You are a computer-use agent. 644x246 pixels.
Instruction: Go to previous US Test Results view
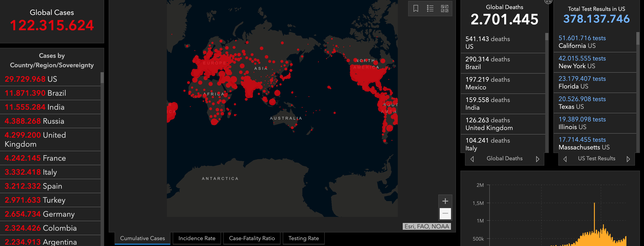(565, 159)
